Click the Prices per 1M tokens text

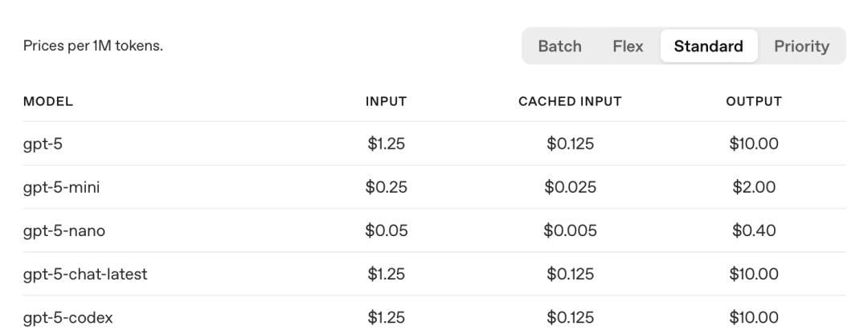pos(92,46)
